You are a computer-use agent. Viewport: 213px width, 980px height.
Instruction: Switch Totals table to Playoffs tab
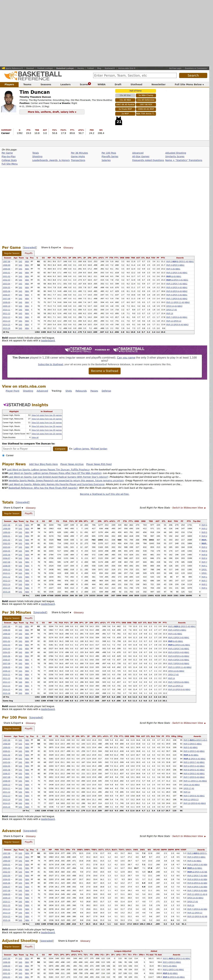[29, 513]
